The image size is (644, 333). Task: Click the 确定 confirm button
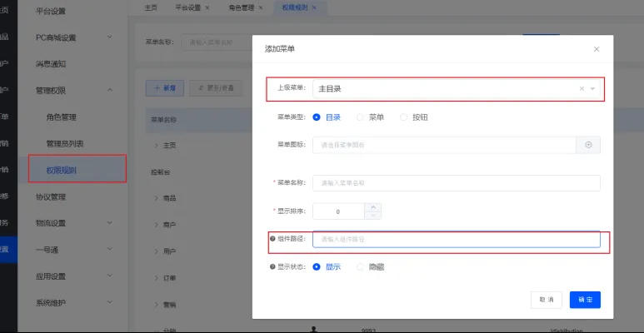point(585,300)
